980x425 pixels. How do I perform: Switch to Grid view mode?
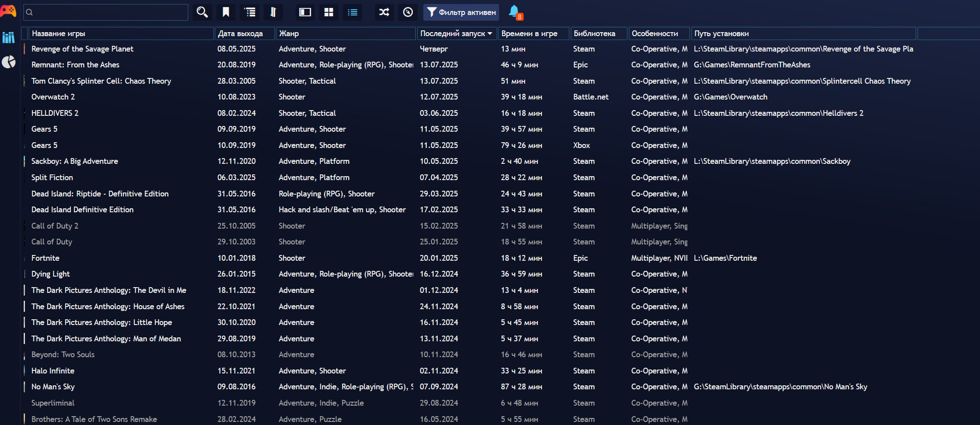(x=329, y=12)
